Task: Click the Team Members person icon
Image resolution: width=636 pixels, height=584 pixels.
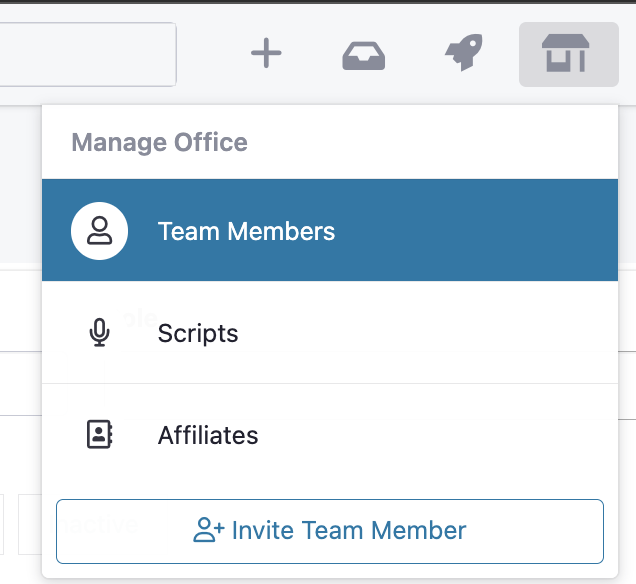Action: [x=99, y=230]
